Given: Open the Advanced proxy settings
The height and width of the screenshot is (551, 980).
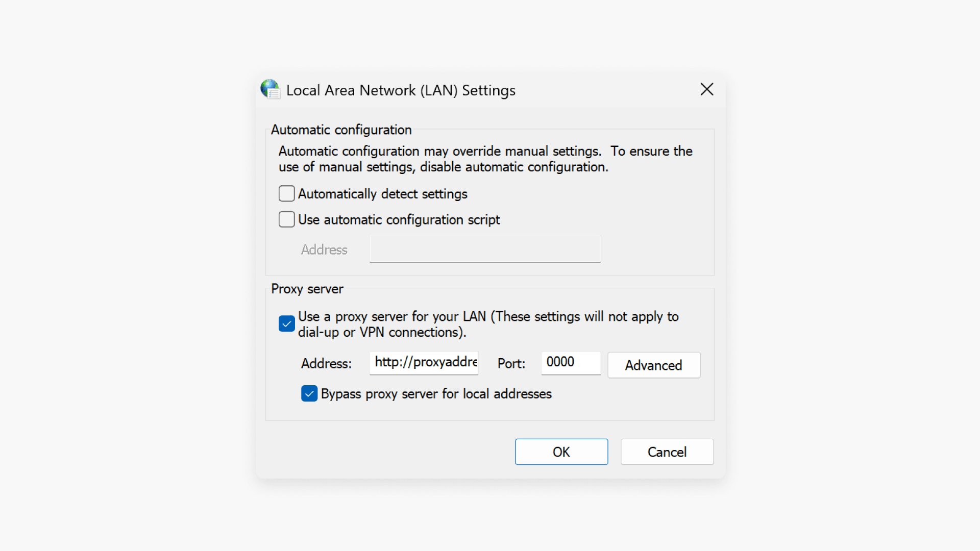Looking at the screenshot, I should (x=654, y=365).
